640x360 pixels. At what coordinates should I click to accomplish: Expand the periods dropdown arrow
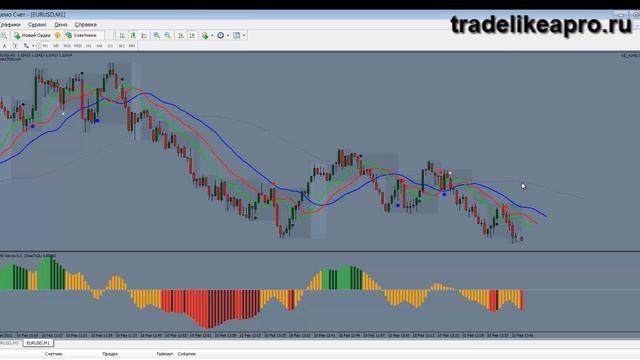pyautogui.click(x=228, y=36)
